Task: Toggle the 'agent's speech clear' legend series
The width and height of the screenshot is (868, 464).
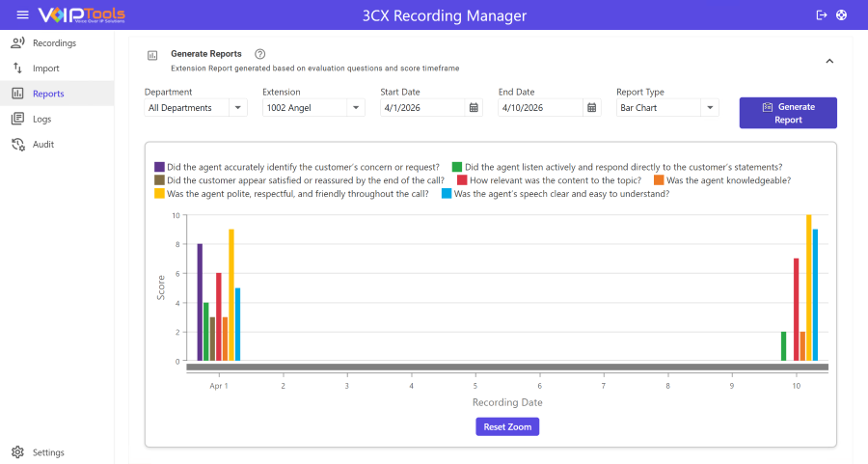Action: click(560, 194)
